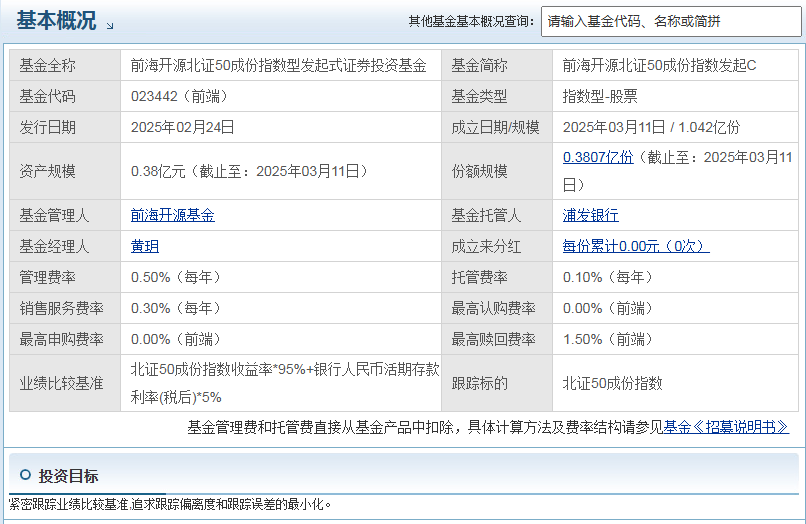Viewport: 806px width, 524px height.
Task: Open the 每份累计0.00元（0次） dividend link
Action: point(636,246)
